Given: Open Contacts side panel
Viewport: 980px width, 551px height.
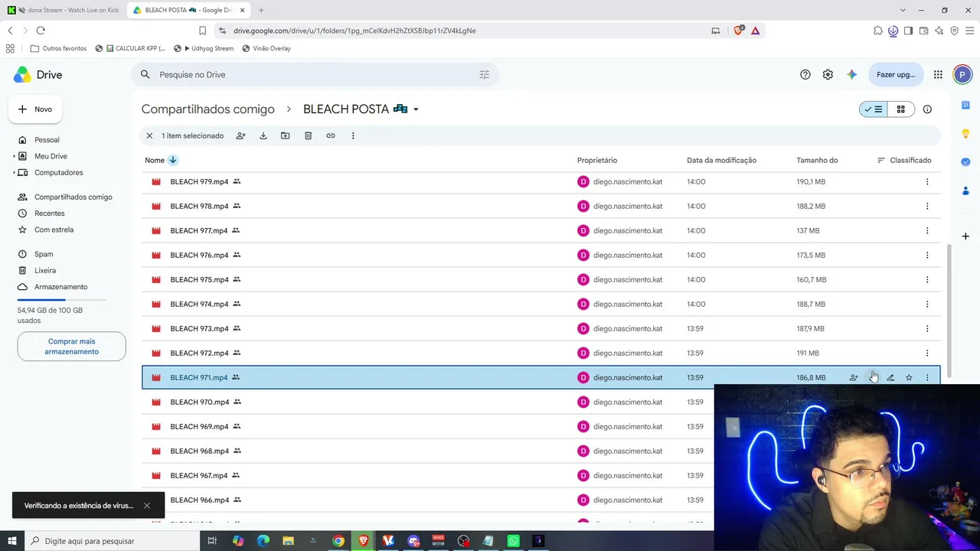Looking at the screenshot, I should click(x=965, y=190).
